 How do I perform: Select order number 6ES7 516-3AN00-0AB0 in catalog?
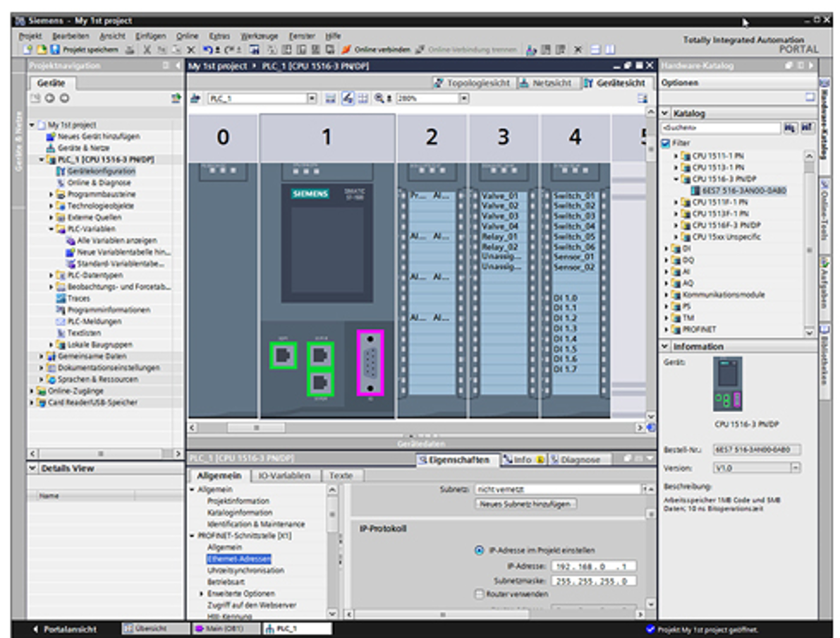click(743, 191)
